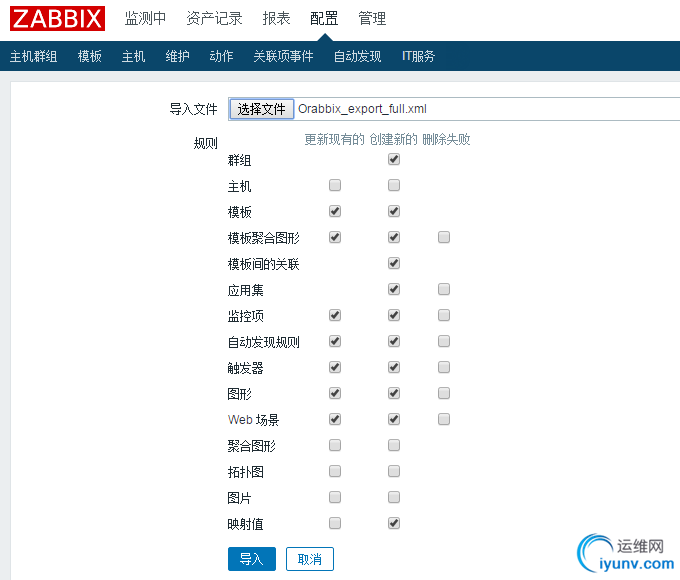Check 图形 delete missing checkbox
This screenshot has width=680, height=580.
444,393
